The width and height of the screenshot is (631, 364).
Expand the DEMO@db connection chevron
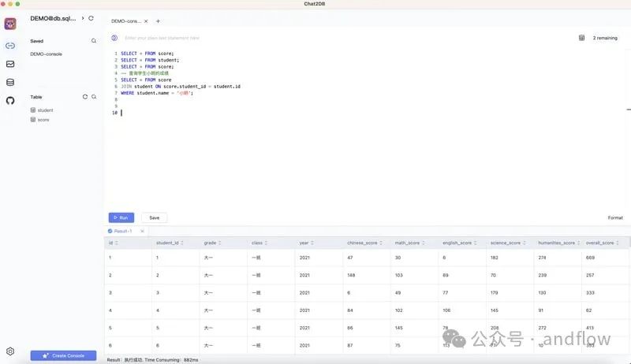coord(83,18)
